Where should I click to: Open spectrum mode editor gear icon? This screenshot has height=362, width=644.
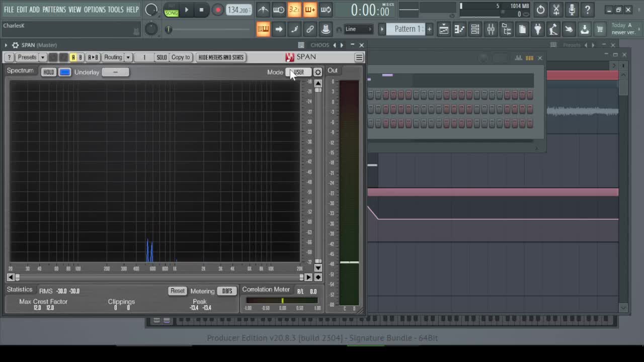(x=317, y=72)
